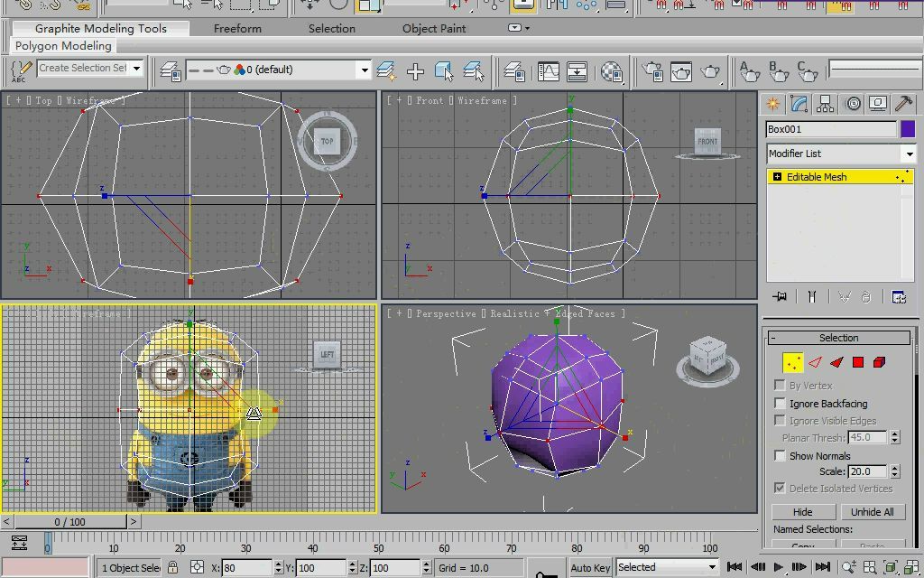The image size is (924, 578).
Task: Enable the Ignore Backfacing checkbox
Action: pos(781,404)
